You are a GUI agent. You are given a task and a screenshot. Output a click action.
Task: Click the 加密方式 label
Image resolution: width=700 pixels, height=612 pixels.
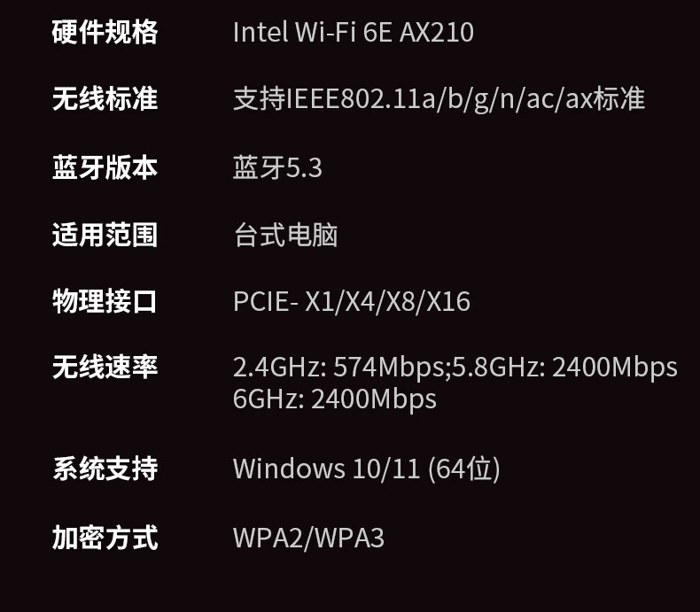click(105, 537)
